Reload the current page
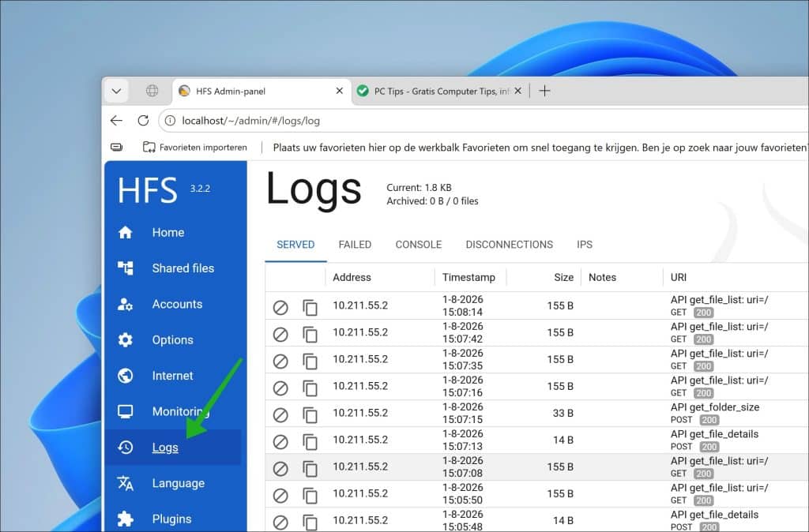This screenshot has width=809, height=532. [x=144, y=121]
